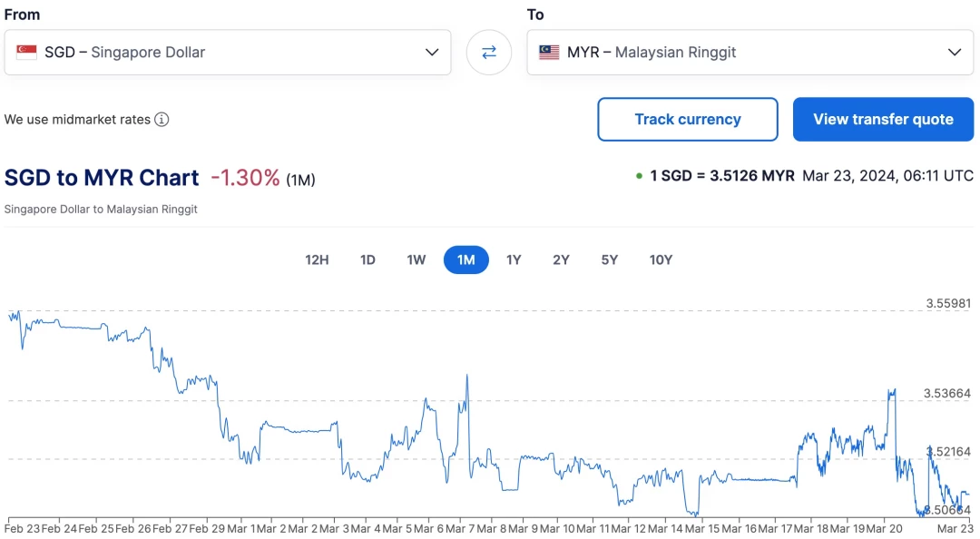Click the Malaysia flag icon
Viewport: 980px width, 539px height.
pyautogui.click(x=549, y=52)
